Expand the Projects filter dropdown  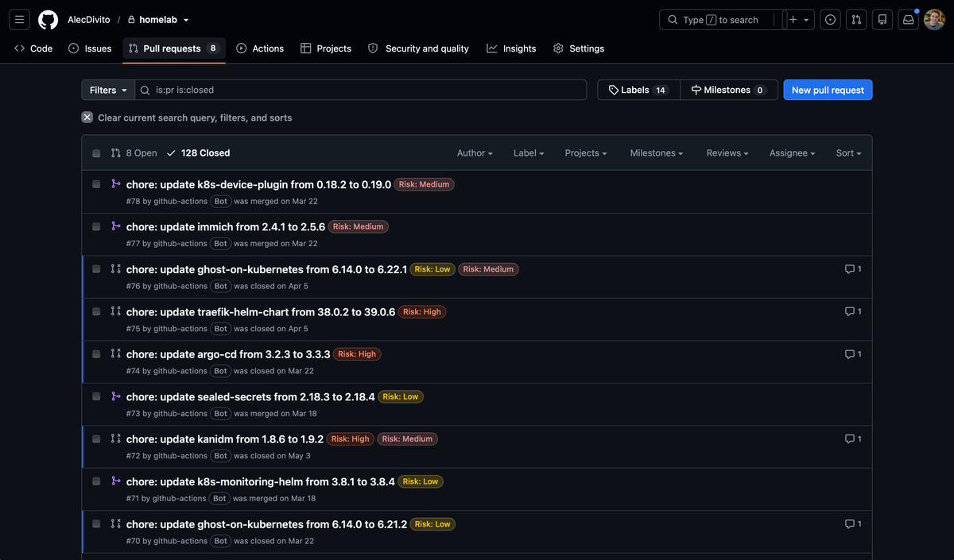(x=586, y=153)
